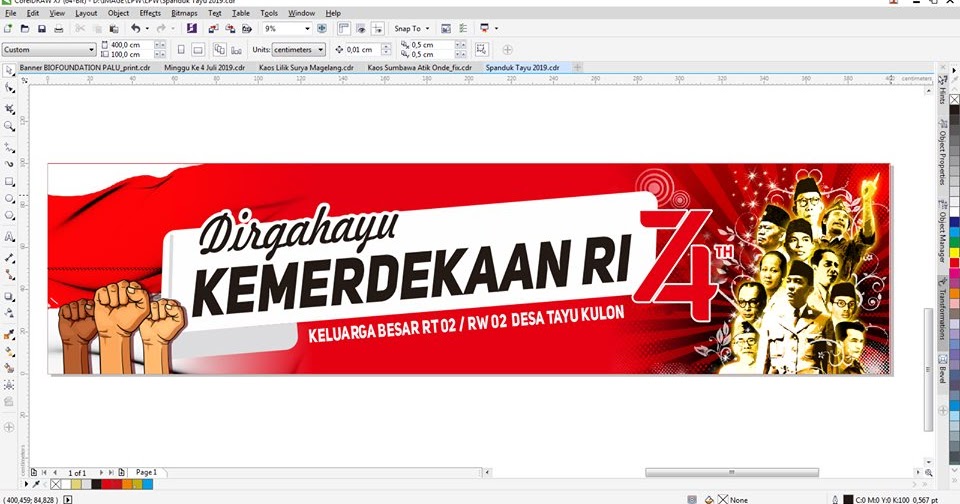
Task: Open the Tools menu
Action: (269, 13)
